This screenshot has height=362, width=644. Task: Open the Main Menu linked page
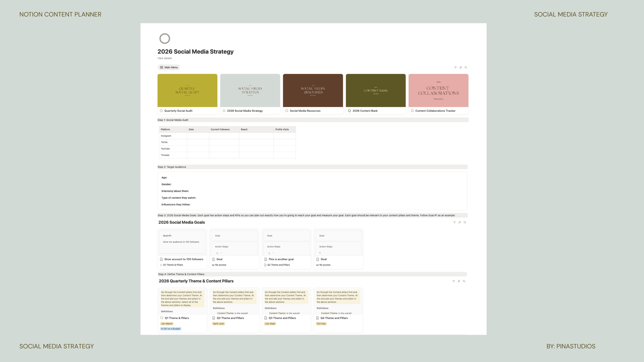[169, 67]
